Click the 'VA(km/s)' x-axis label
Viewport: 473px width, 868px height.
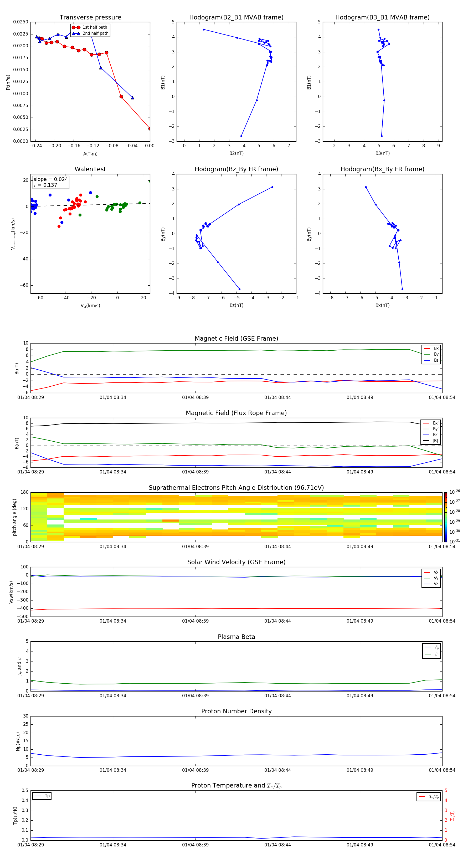click(x=90, y=306)
